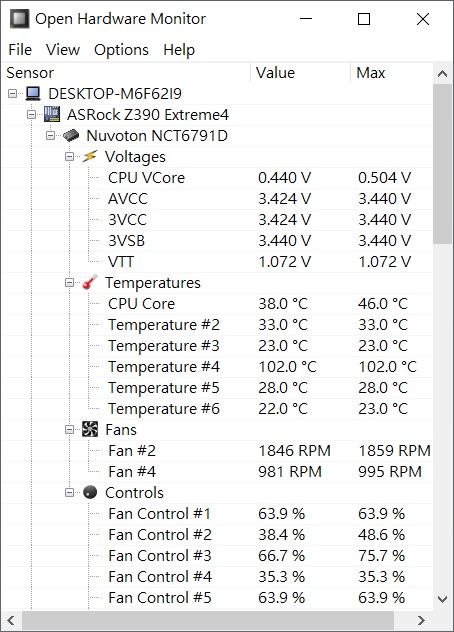Click the vertical scrollbar down arrow
The width and height of the screenshot is (454, 632).
coord(442,599)
